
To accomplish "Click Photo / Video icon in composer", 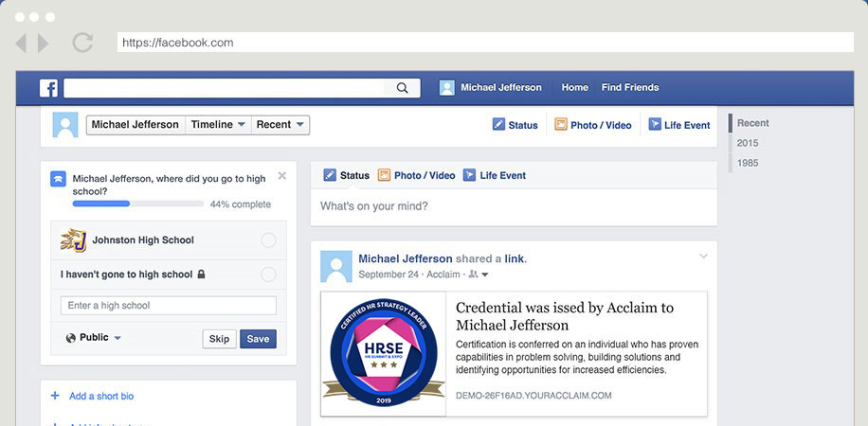I will (385, 175).
